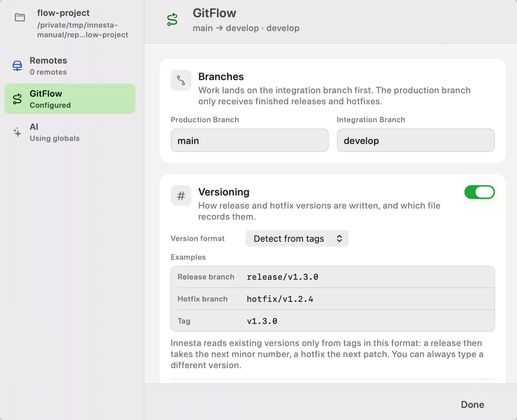This screenshot has width=517, height=420.
Task: Click the GitFlow header icon
Action: (x=172, y=20)
